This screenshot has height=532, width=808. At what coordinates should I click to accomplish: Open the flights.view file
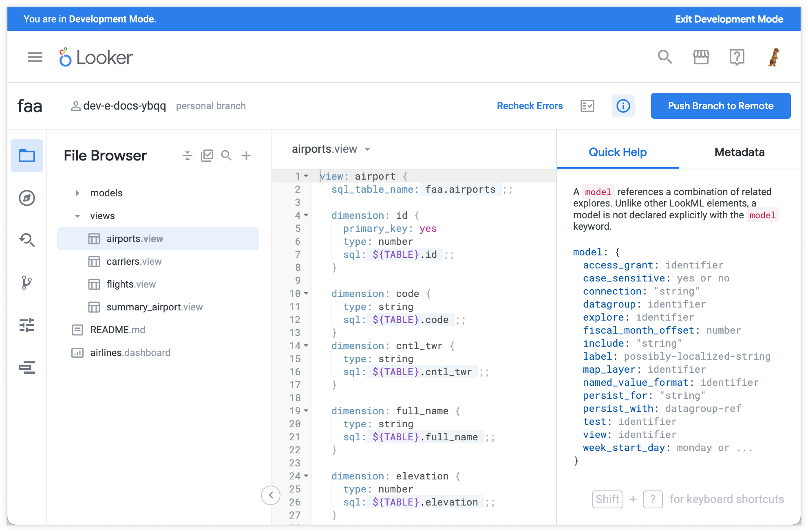131,284
